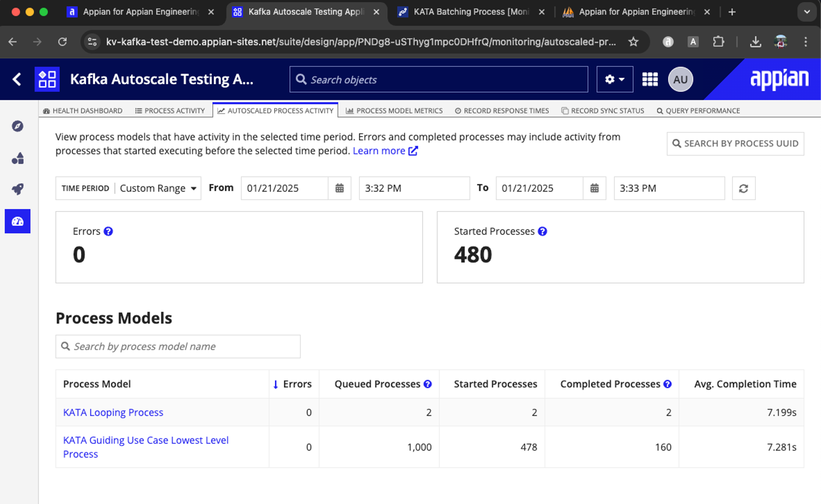This screenshot has width=821, height=504.
Task: Bookmark this page with the star icon
Action: (x=633, y=42)
